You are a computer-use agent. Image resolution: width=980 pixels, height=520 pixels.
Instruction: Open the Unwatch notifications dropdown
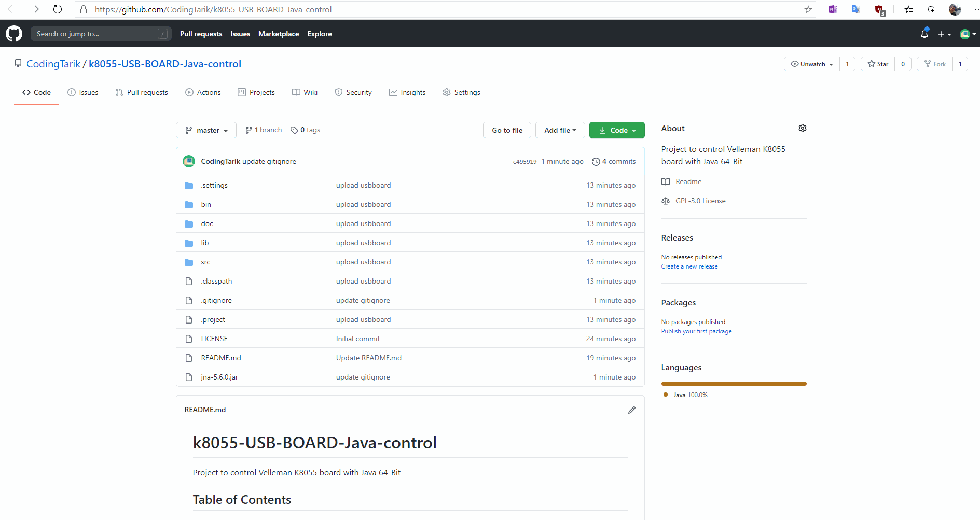(x=812, y=64)
